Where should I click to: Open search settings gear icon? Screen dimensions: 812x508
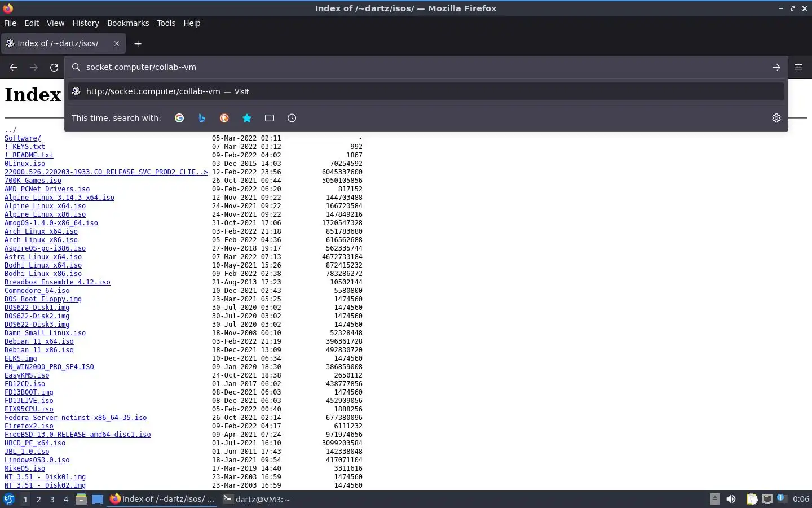776,118
